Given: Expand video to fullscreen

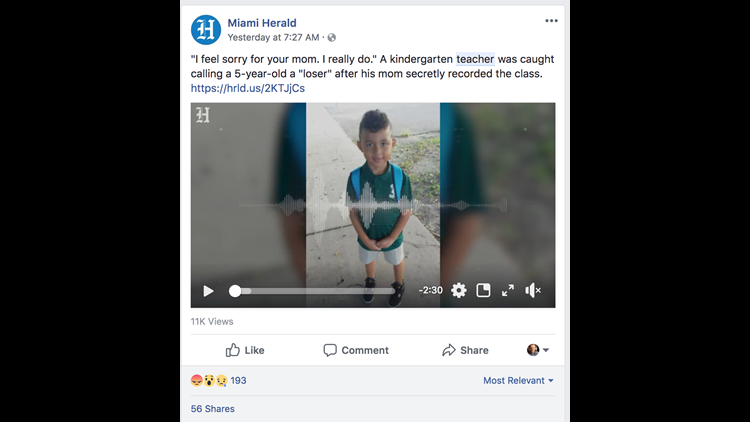Looking at the screenshot, I should pos(508,291).
